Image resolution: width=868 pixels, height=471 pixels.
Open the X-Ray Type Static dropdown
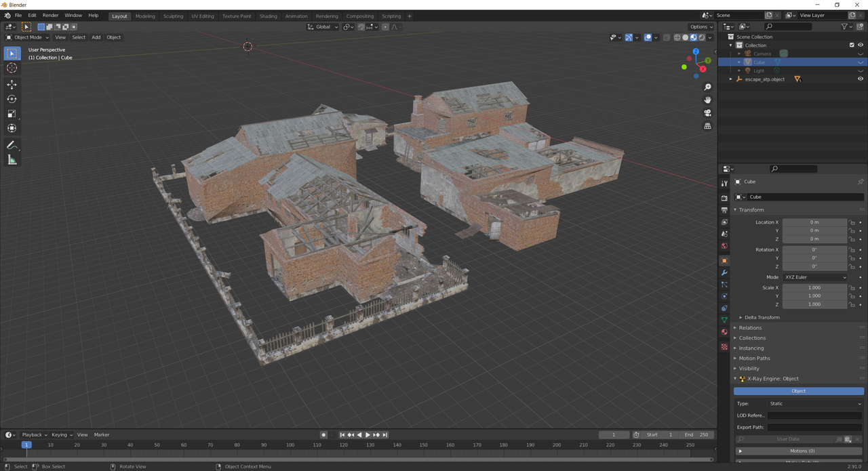pyautogui.click(x=815, y=403)
